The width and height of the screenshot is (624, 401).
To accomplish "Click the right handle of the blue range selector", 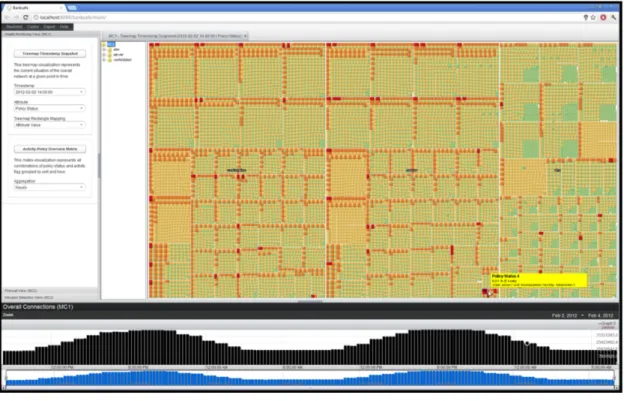I will tap(614, 378).
